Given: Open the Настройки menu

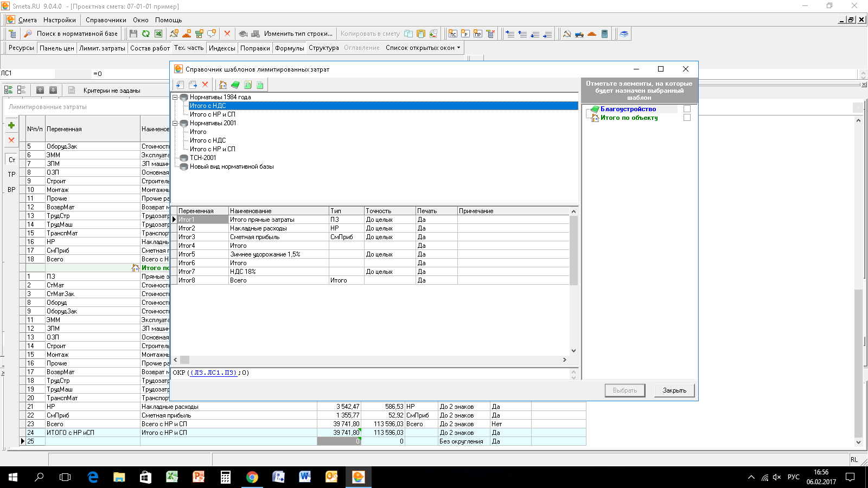Looking at the screenshot, I should tap(60, 20).
